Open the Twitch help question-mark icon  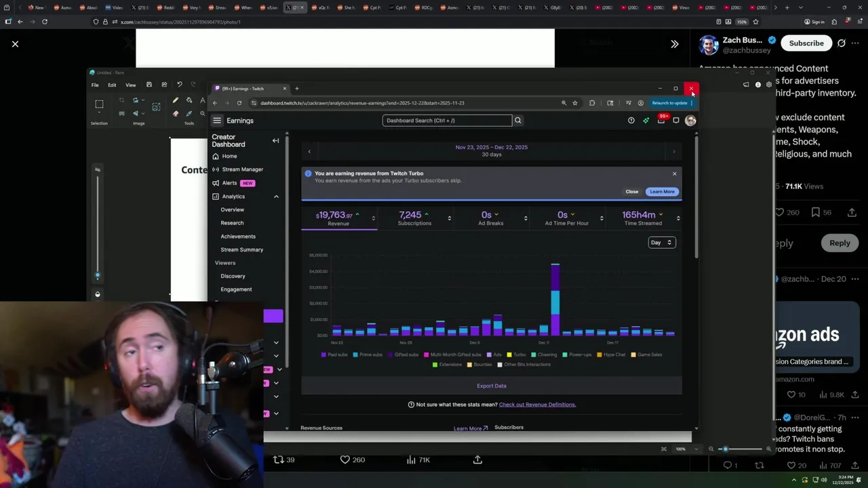(x=631, y=121)
